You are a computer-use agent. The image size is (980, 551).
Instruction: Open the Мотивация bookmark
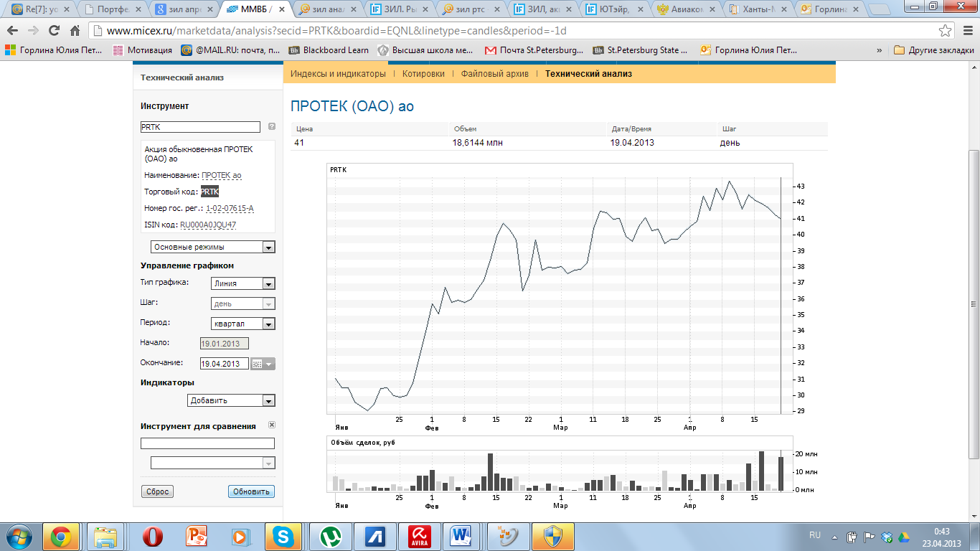click(143, 50)
